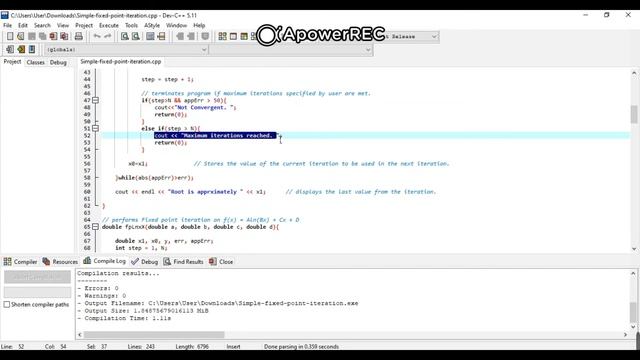The width and height of the screenshot is (640, 360).
Task: Click the yellow second icon beside globals dropdown
Action: click(x=21, y=49)
